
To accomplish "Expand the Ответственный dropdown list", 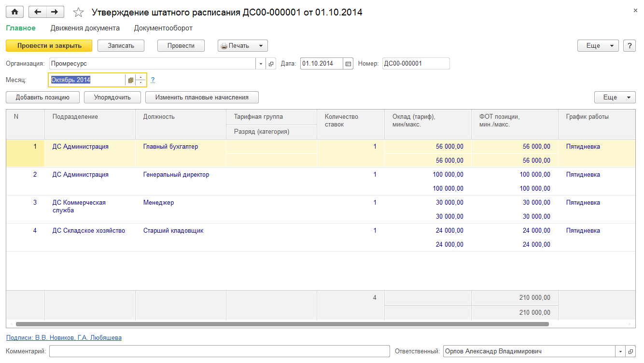I will click(x=620, y=351).
